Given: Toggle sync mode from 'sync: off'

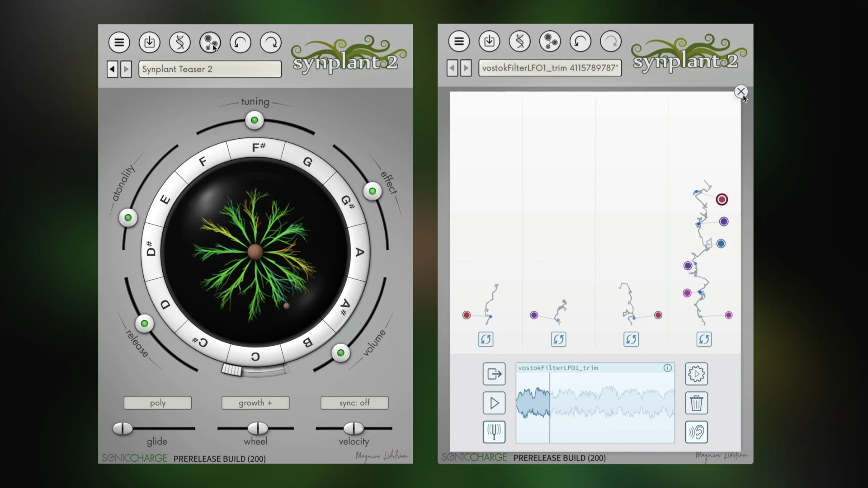Looking at the screenshot, I should (x=354, y=403).
